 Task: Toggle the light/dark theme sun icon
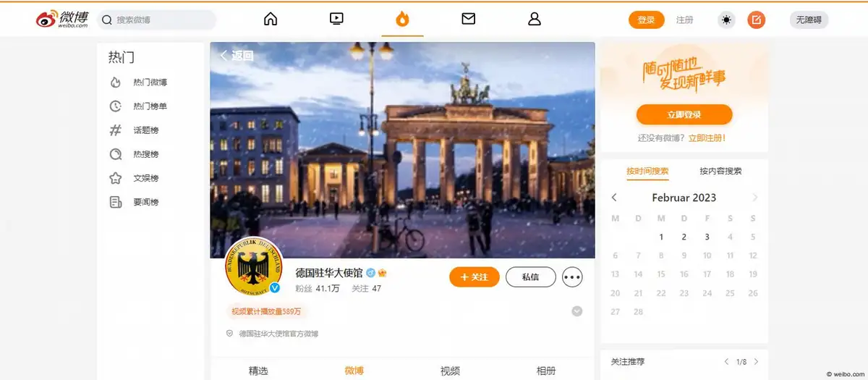(726, 20)
